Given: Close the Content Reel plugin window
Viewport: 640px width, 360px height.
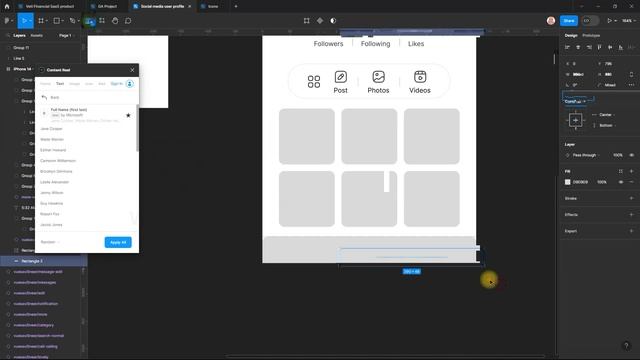Looking at the screenshot, I should [132, 70].
